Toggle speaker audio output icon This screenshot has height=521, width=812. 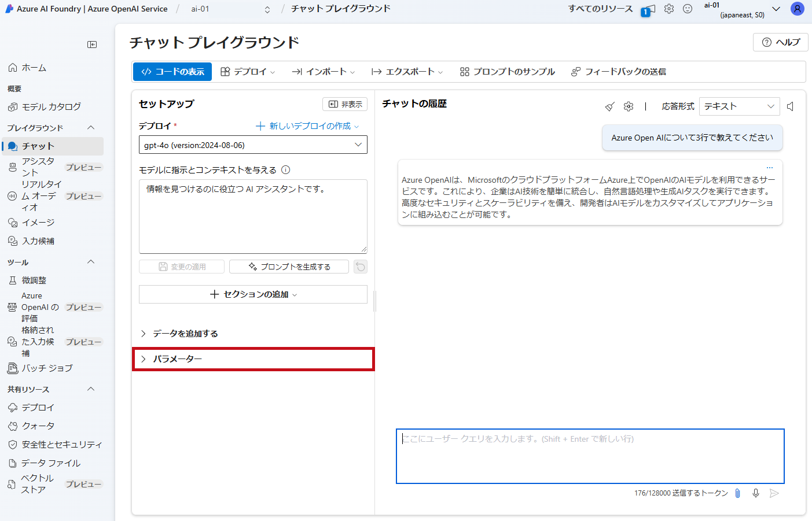[791, 106]
